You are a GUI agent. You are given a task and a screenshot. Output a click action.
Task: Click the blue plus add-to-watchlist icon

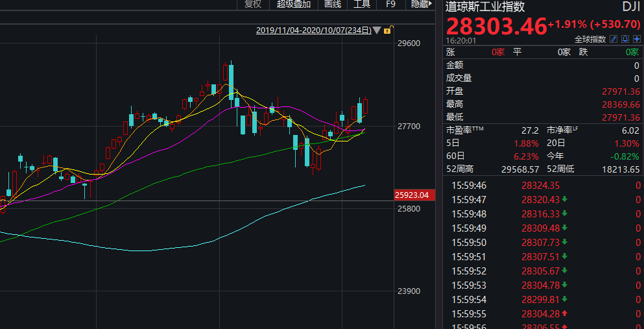637,40
